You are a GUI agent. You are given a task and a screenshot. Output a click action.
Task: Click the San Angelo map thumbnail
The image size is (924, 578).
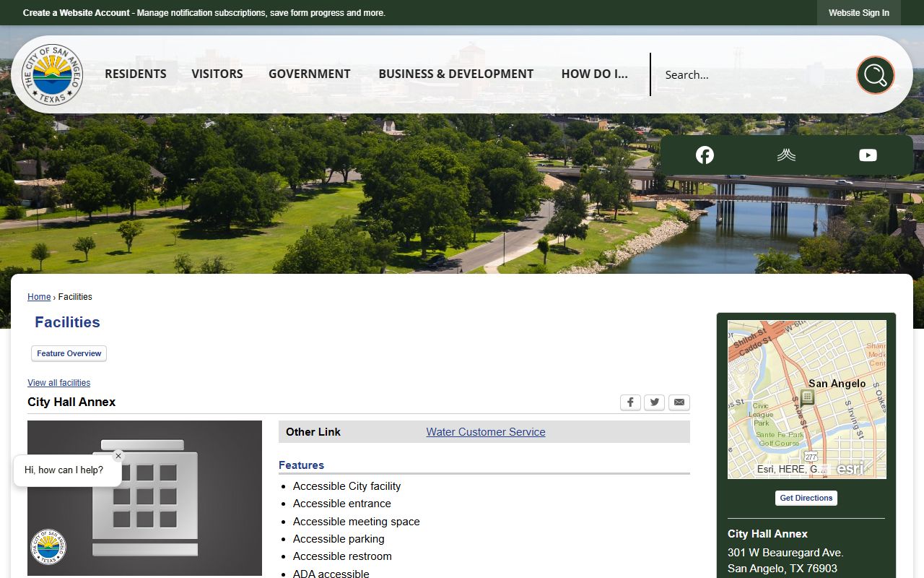click(x=807, y=400)
